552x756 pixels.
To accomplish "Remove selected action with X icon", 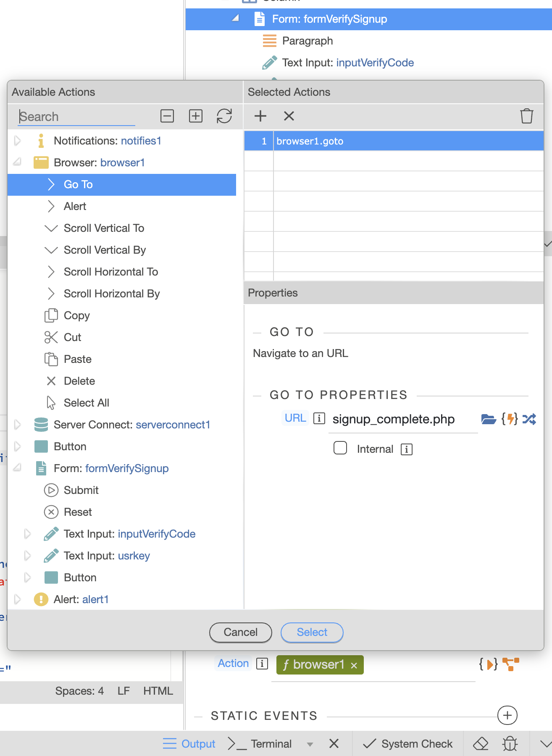I will 289,116.
